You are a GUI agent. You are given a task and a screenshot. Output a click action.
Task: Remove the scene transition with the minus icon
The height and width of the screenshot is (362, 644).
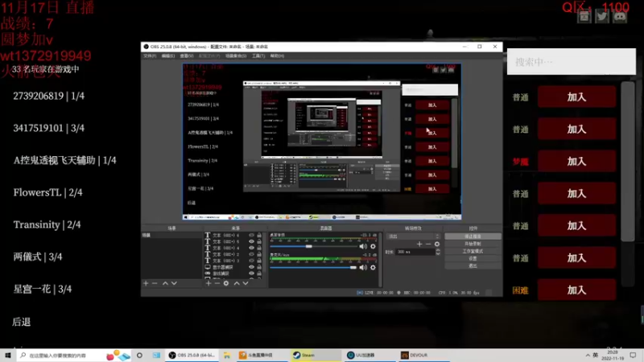click(428, 245)
